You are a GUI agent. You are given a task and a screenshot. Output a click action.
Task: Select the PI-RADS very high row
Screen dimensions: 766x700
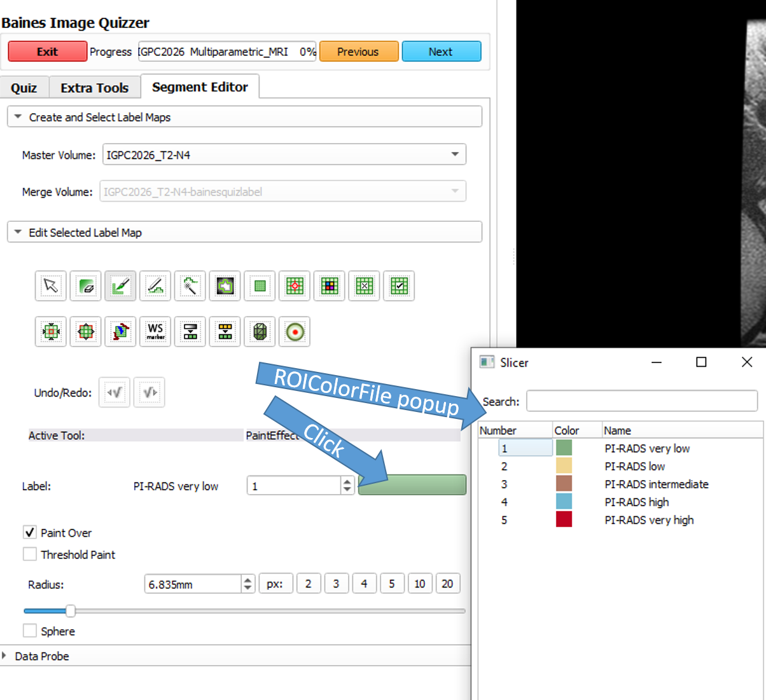[x=648, y=520]
